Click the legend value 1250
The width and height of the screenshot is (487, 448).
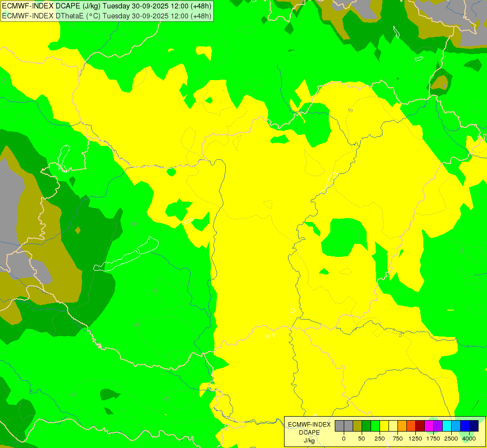pos(415,439)
